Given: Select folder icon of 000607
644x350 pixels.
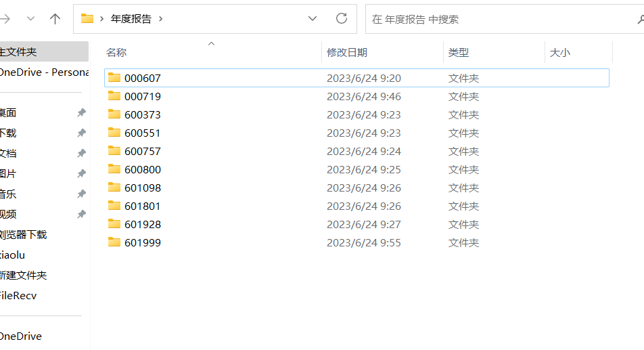Looking at the screenshot, I should 114,77.
